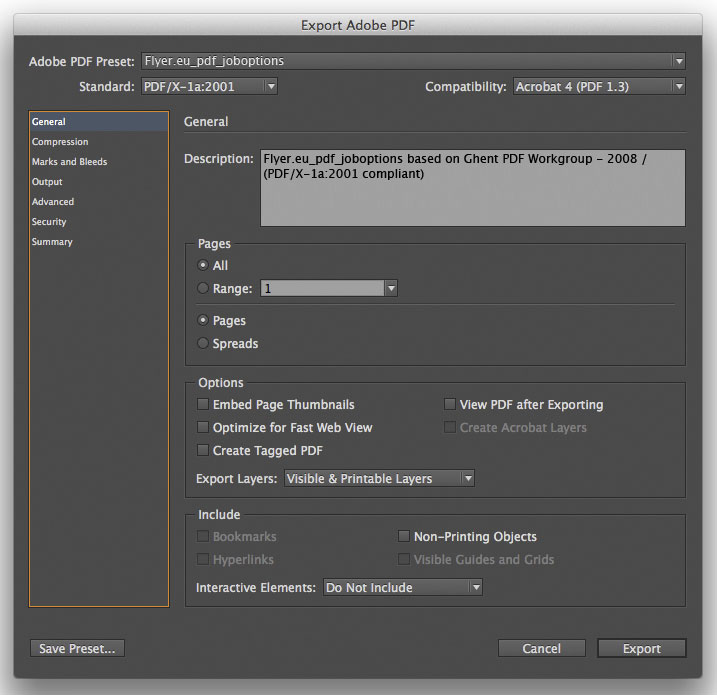Open the Adobe PDF Preset dropdown
The image size is (717, 695).
click(x=413, y=61)
